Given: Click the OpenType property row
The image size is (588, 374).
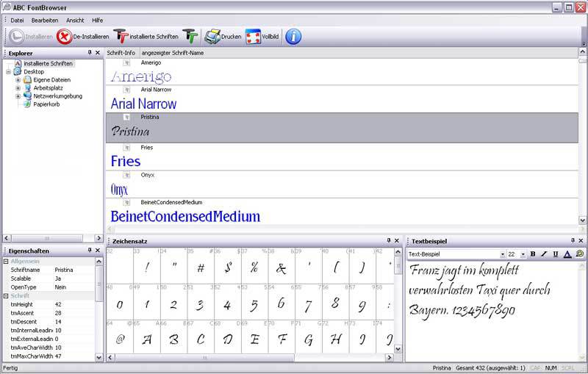Looking at the screenshot, I should tap(49, 287).
